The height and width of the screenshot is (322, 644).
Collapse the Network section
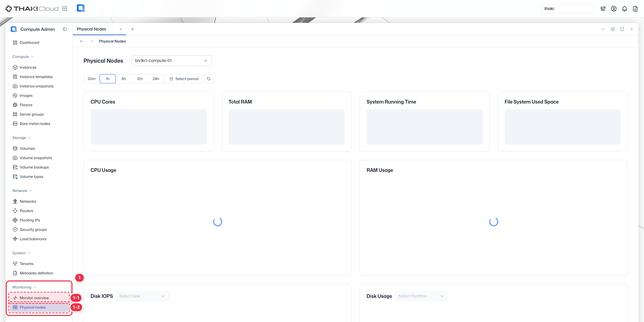[22, 191]
